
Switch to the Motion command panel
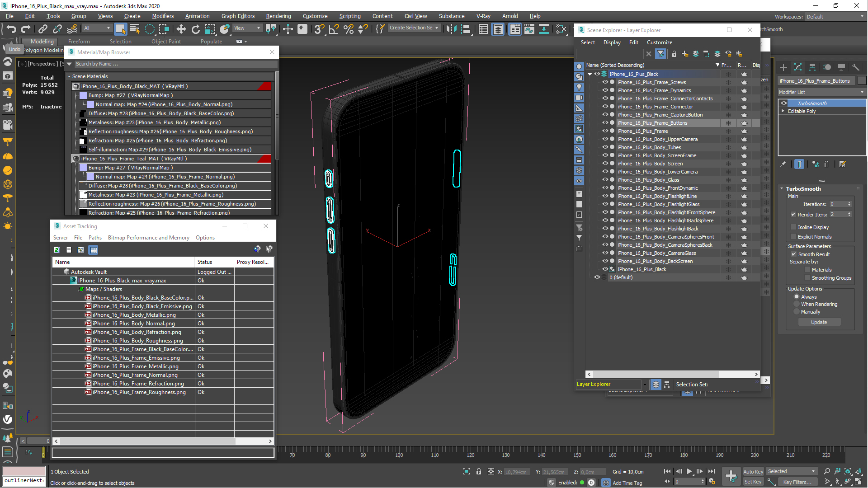(827, 67)
